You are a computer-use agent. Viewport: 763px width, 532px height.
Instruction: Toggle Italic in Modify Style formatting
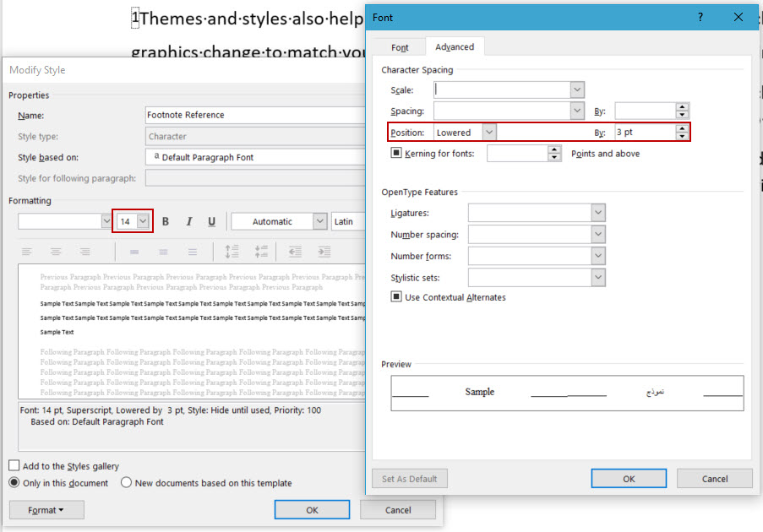[x=188, y=221]
